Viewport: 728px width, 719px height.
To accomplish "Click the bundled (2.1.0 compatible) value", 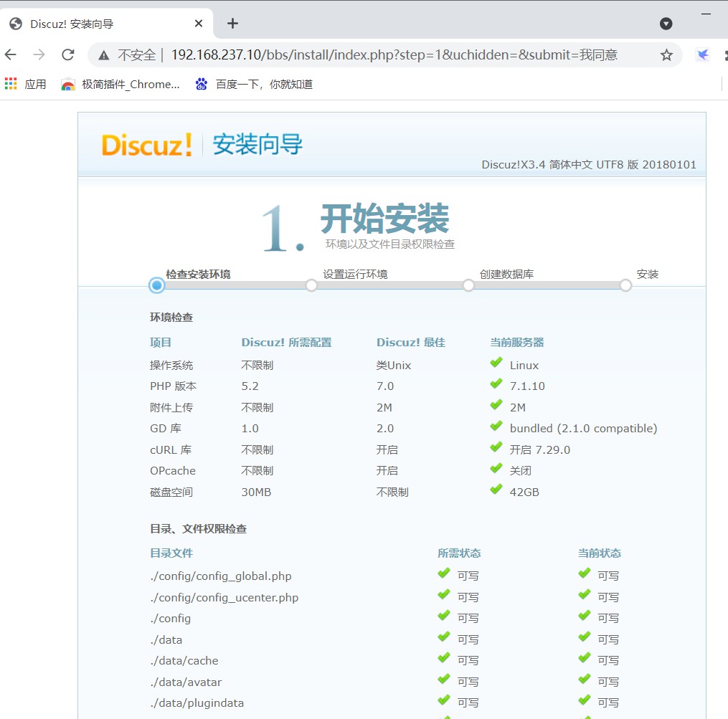I will pos(584,429).
